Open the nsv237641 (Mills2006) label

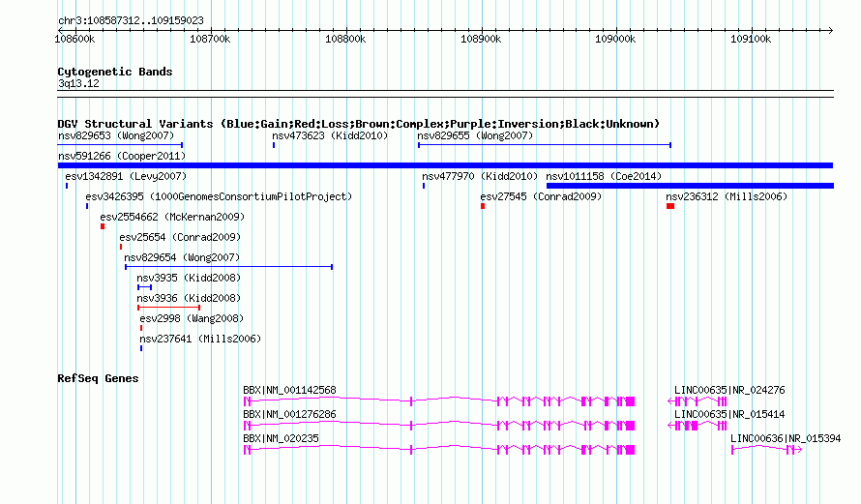point(200,339)
